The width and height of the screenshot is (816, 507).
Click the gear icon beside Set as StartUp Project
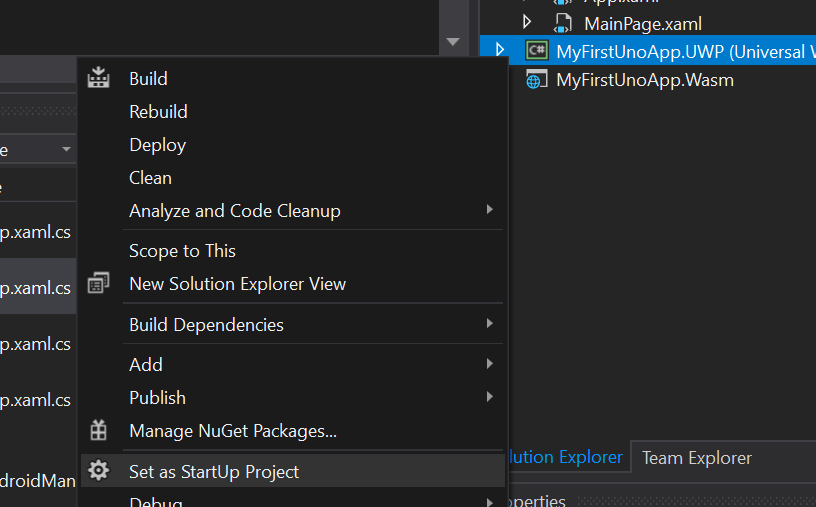pos(98,471)
